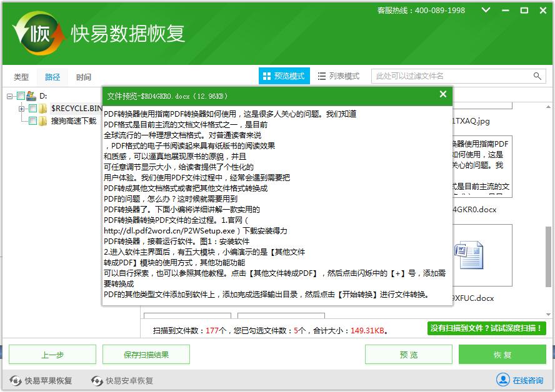555x392 pixels.
Task: Switch to 预览模式 grid view
Action: coord(284,76)
